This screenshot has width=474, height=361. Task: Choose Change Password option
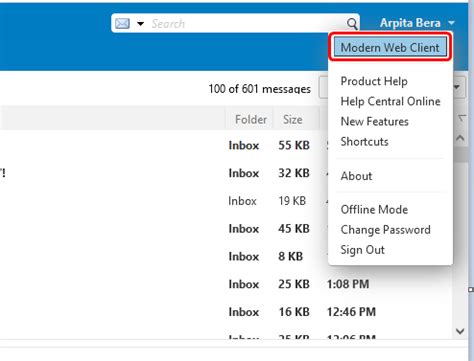pyautogui.click(x=385, y=230)
